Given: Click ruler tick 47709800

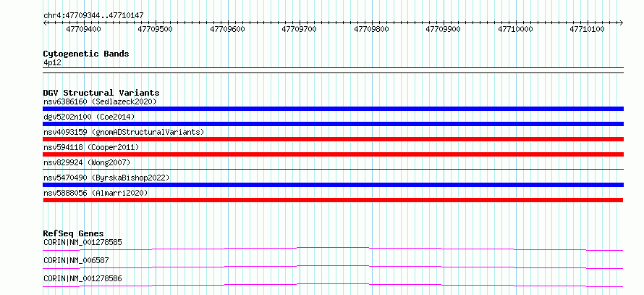Looking at the screenshot, I should [x=371, y=29].
